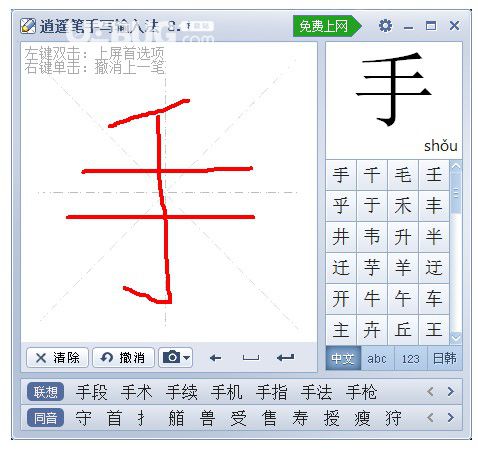Screen dimensions: 478x450
Task: Click the 撤消 undo button
Action: click(123, 358)
